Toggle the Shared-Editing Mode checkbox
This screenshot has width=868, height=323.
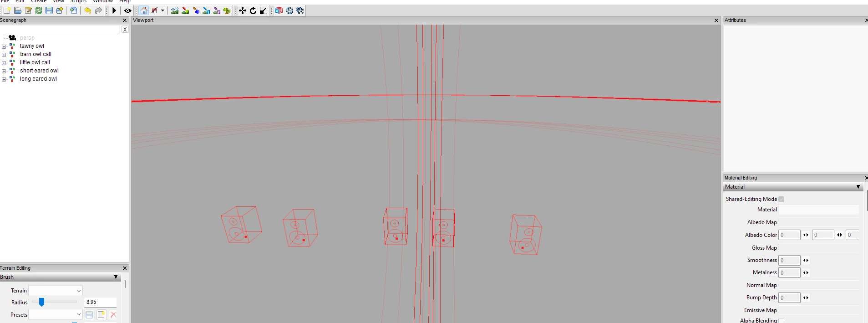782,199
